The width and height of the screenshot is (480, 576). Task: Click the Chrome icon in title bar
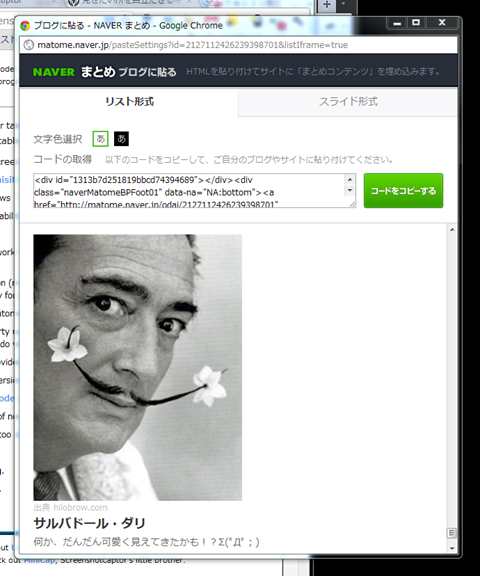[25, 26]
